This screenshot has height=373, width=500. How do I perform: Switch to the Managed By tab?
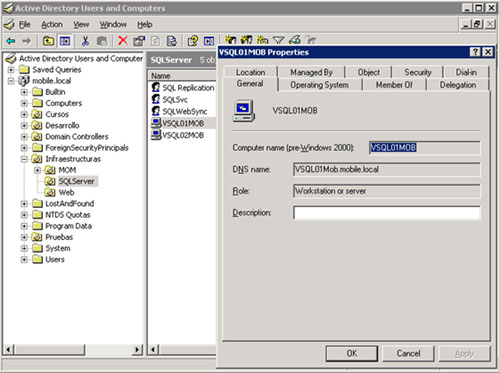point(311,72)
